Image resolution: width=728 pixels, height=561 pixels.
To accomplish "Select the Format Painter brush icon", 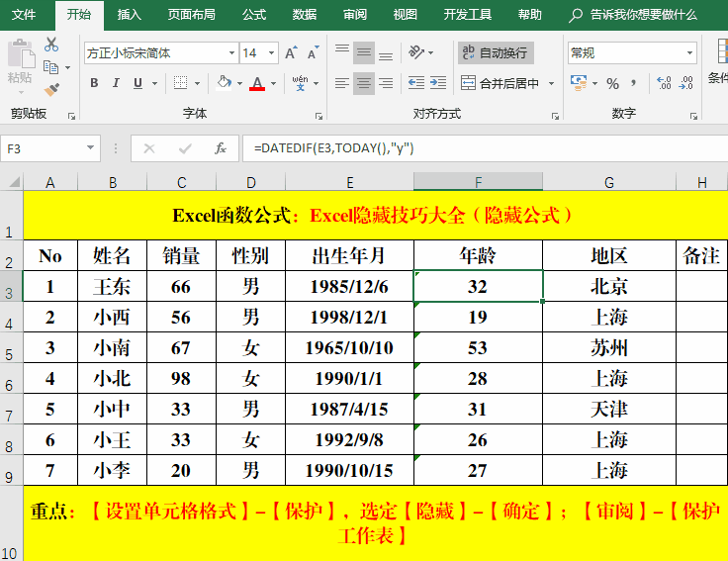I will (x=51, y=90).
